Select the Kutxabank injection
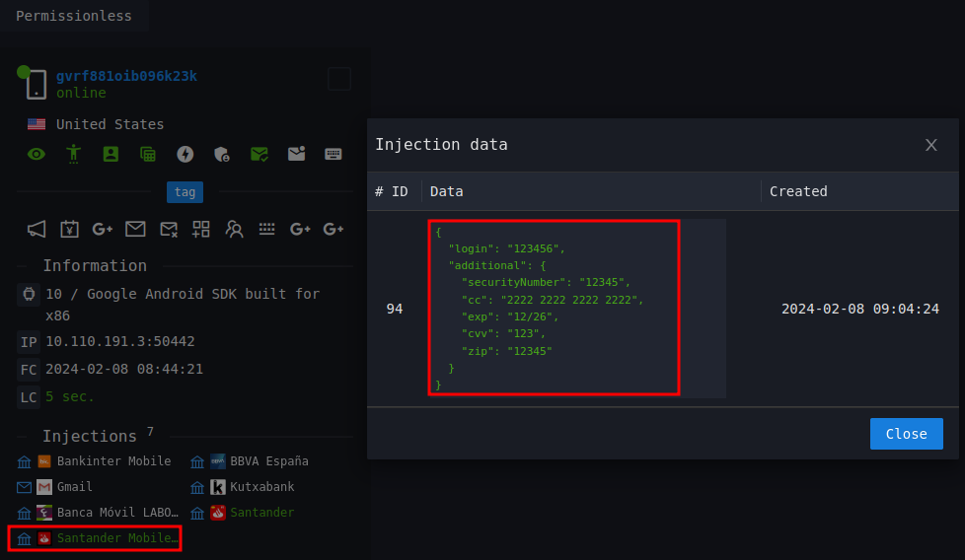Image resolution: width=965 pixels, height=560 pixels. coord(262,487)
